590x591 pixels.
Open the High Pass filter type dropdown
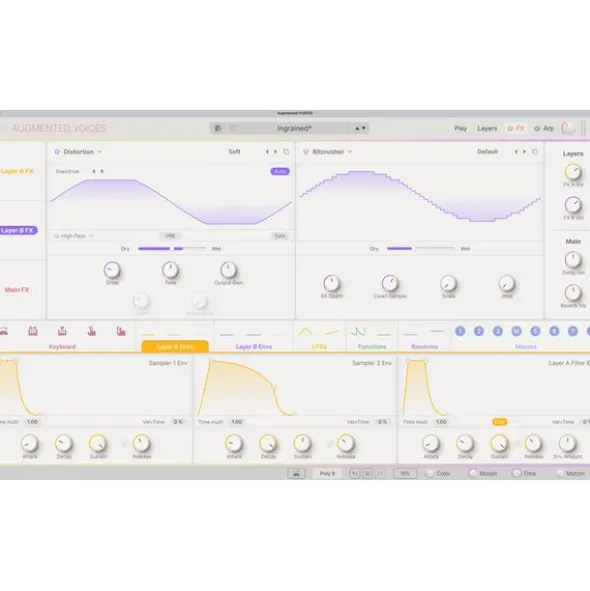[x=77, y=236]
